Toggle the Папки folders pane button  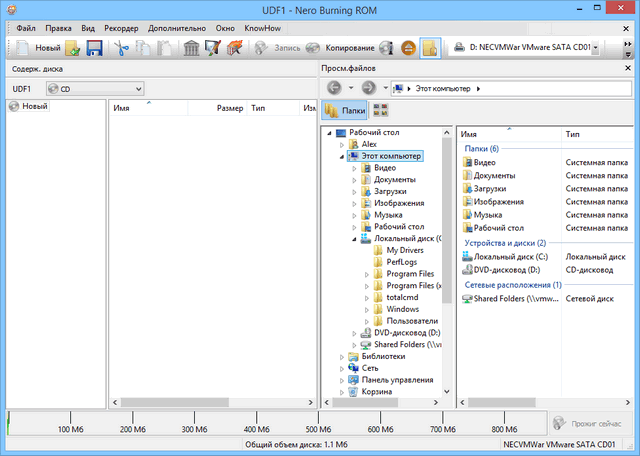pyautogui.click(x=344, y=111)
